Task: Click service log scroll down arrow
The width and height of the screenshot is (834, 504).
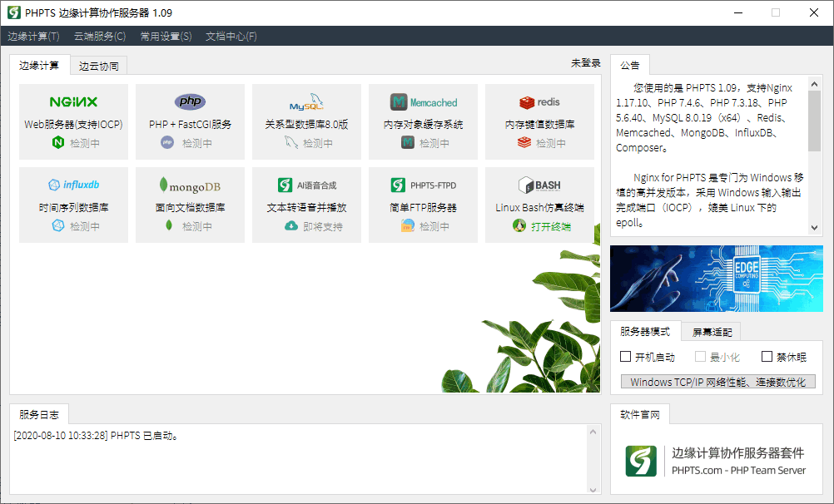Action: point(593,490)
